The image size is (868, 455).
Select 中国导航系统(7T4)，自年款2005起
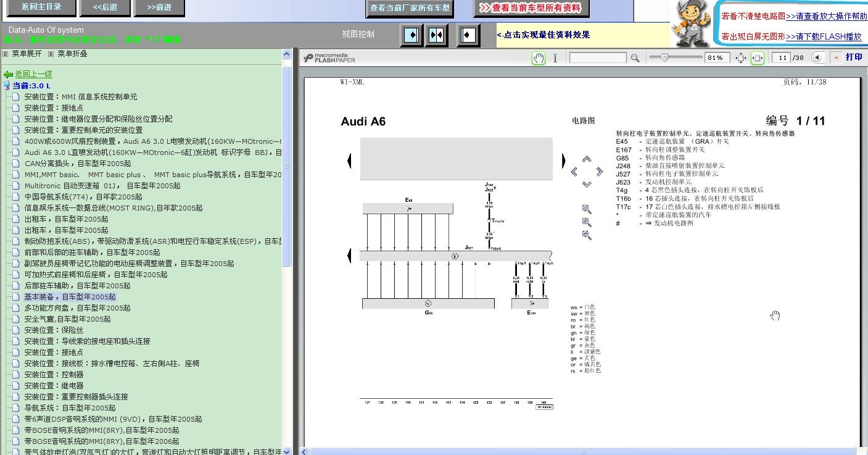click(x=83, y=197)
